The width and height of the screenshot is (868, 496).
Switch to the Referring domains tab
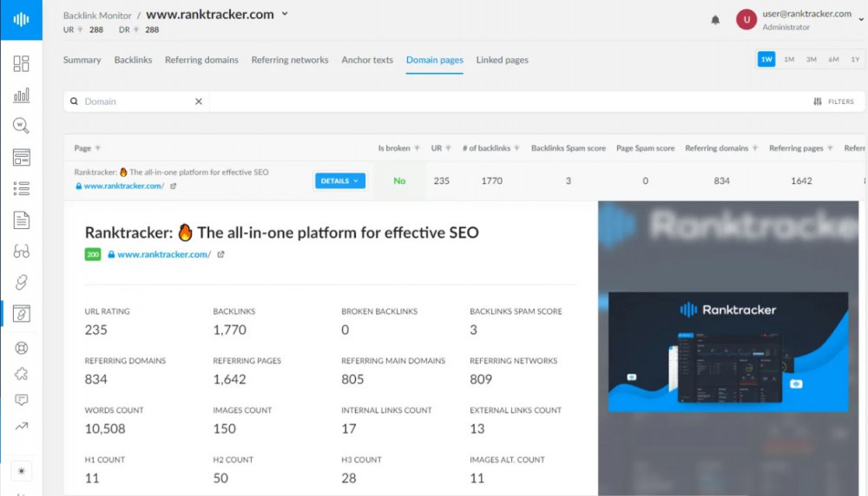[x=201, y=60]
